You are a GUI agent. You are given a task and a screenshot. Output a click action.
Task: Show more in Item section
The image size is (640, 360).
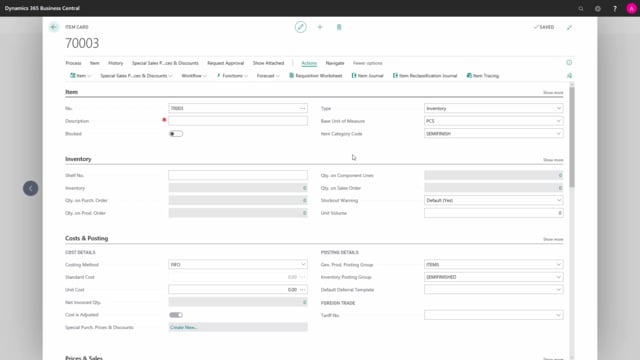pyautogui.click(x=553, y=93)
